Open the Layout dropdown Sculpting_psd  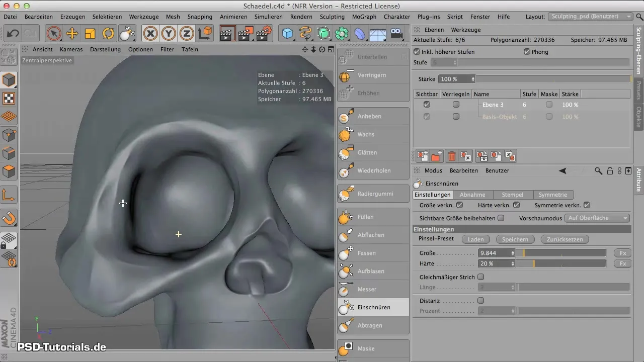point(590,17)
